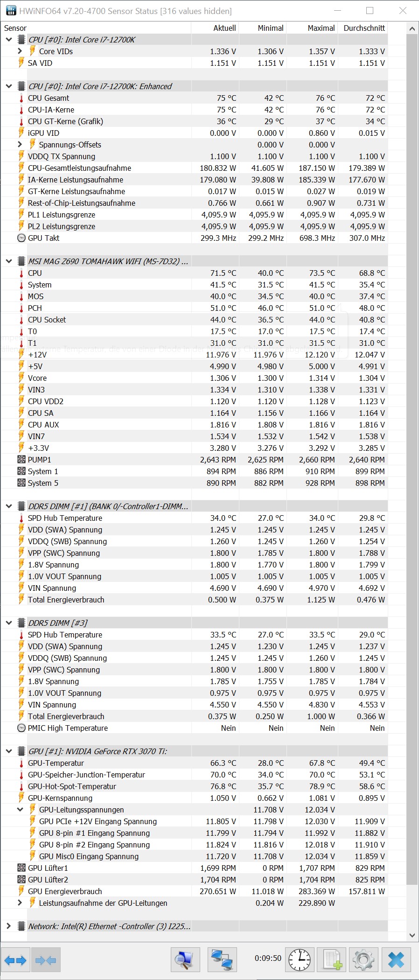Collapse the GPU-Leitungsspannungen group
The height and width of the screenshot is (980, 419).
[x=20, y=810]
